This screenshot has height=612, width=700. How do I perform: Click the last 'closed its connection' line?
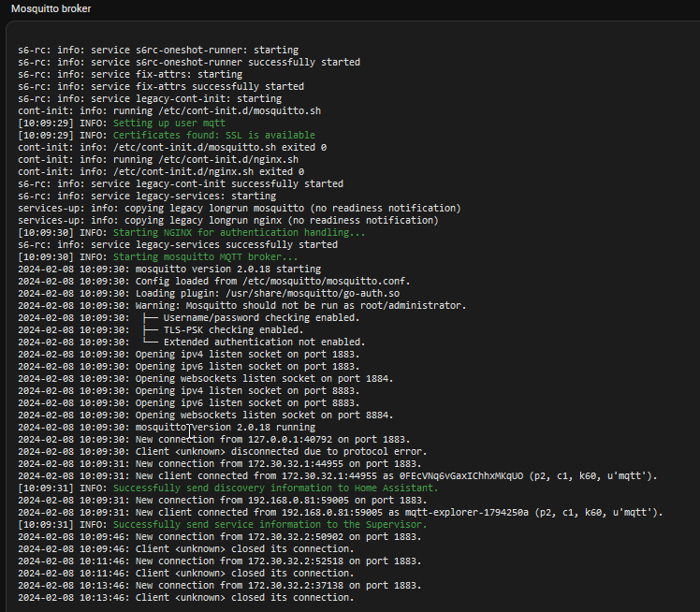(185, 598)
